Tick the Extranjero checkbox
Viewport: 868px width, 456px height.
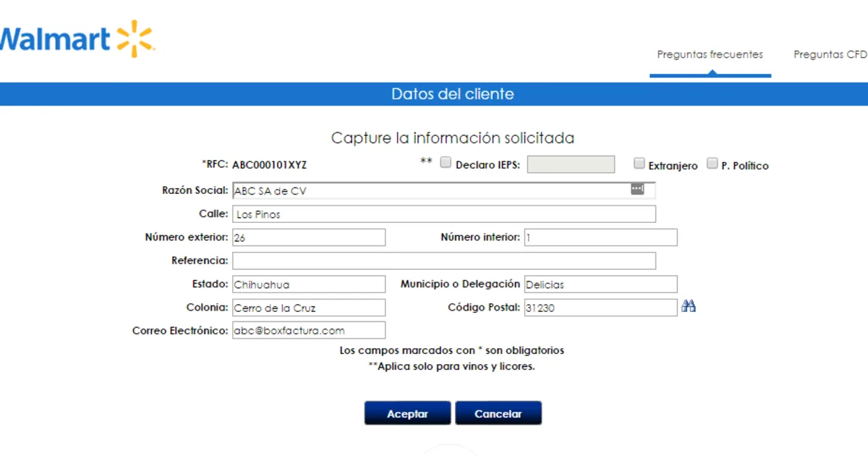[x=639, y=164]
